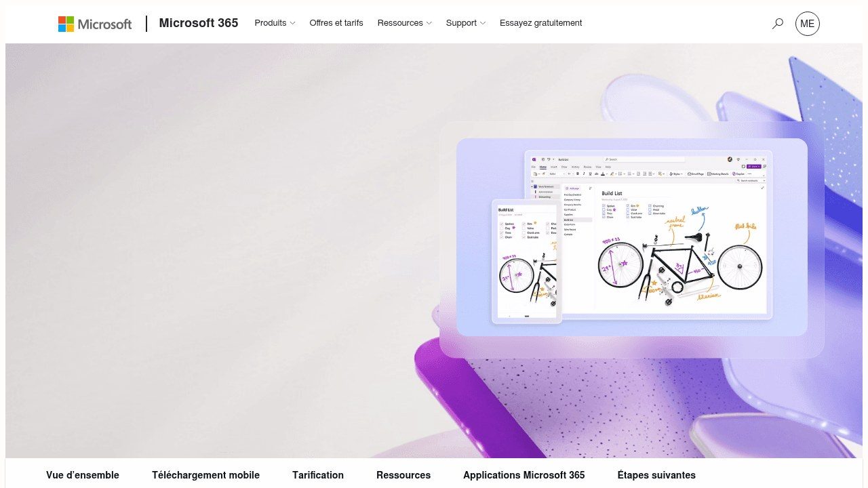The image size is (868, 488).
Task: Expand the Support dropdown menu
Action: coord(465,23)
